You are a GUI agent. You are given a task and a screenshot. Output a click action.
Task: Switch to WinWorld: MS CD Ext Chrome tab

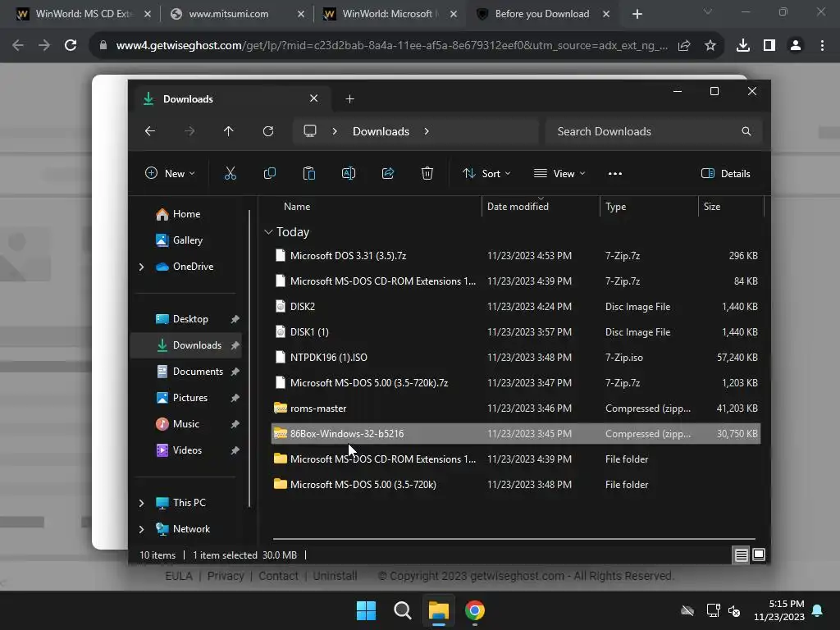[x=83, y=14]
